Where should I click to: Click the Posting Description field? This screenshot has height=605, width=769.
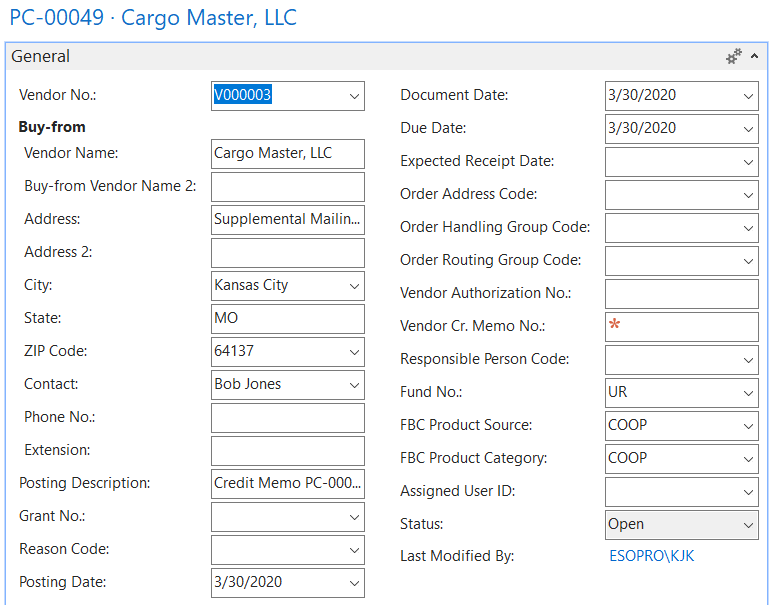(287, 484)
